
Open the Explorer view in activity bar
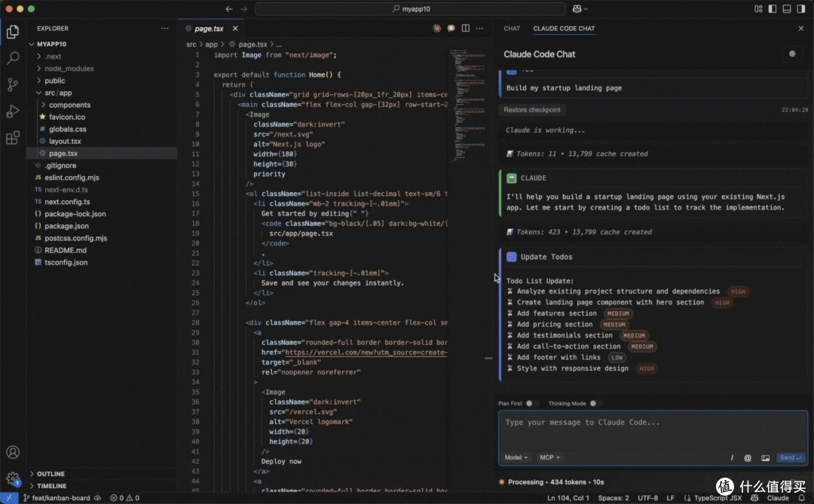pos(13,32)
